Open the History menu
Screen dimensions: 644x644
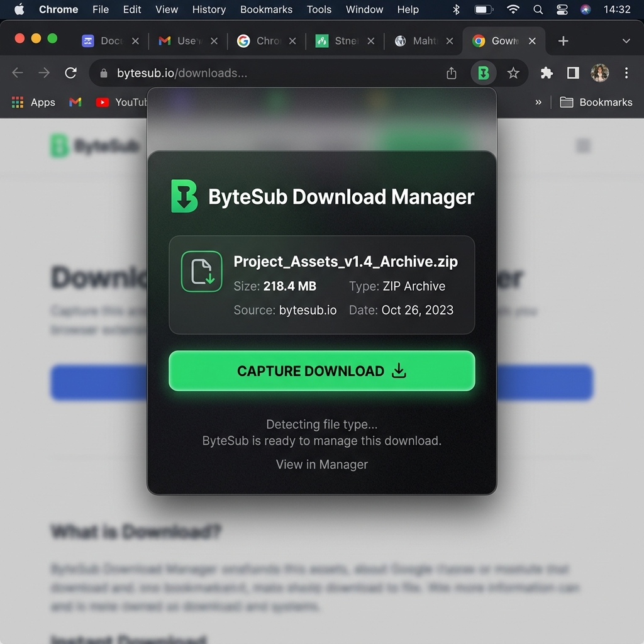click(209, 9)
